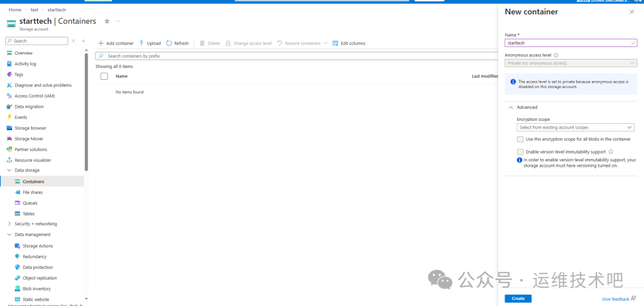Tick the select-all checkbox in table header
644x306 pixels.
click(104, 76)
